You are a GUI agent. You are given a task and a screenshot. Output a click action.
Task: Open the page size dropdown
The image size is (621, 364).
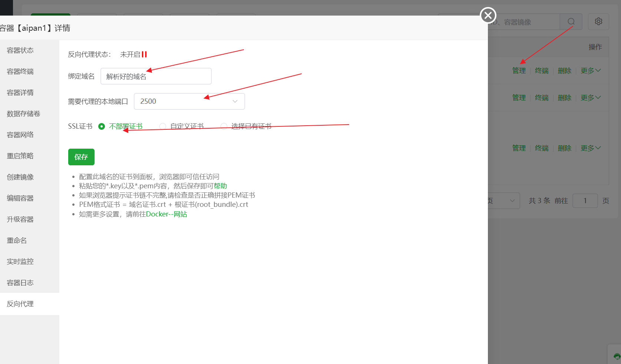(x=504, y=201)
